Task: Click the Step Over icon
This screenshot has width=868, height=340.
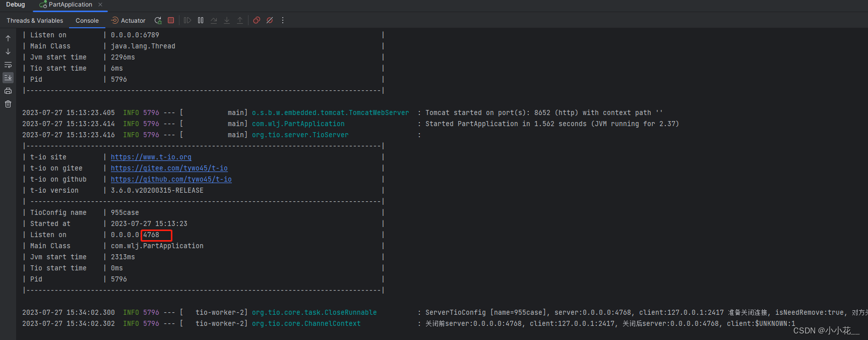Action: coord(214,20)
